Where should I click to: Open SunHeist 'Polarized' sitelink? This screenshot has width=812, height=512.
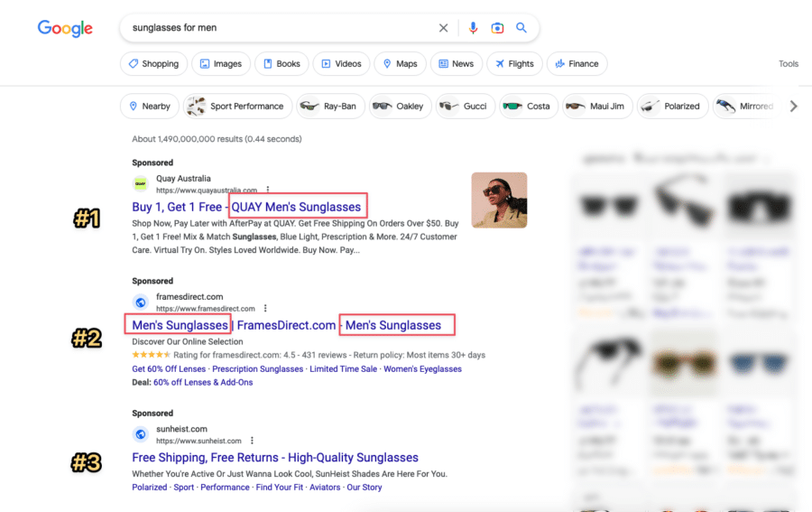pos(150,487)
